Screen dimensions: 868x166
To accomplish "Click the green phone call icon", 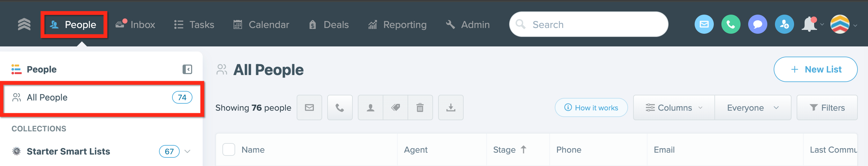I will (x=731, y=24).
